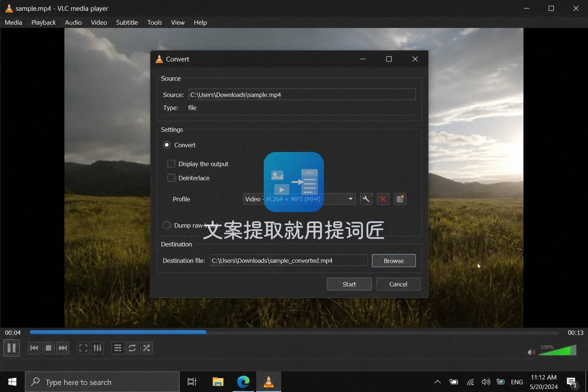
Task: Open File Explorer from the taskbar
Action: coord(218,382)
